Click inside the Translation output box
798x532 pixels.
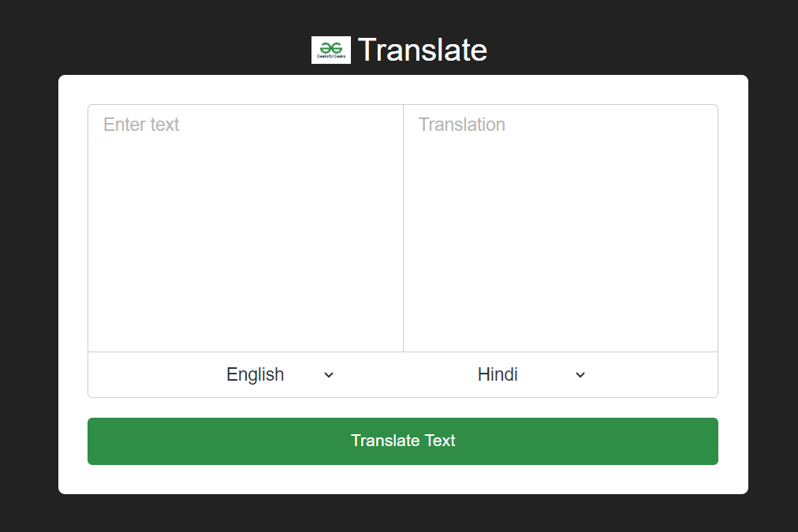(x=560, y=229)
